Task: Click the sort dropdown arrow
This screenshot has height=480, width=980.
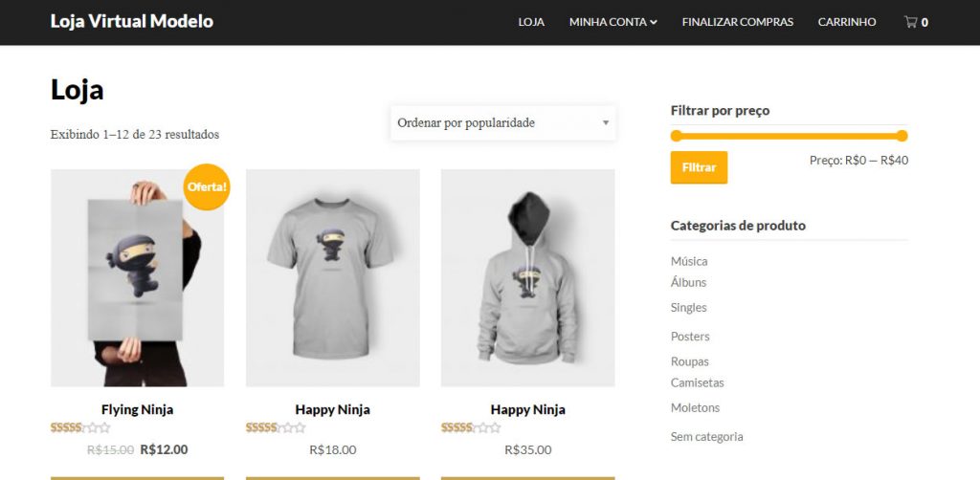Action: point(605,123)
